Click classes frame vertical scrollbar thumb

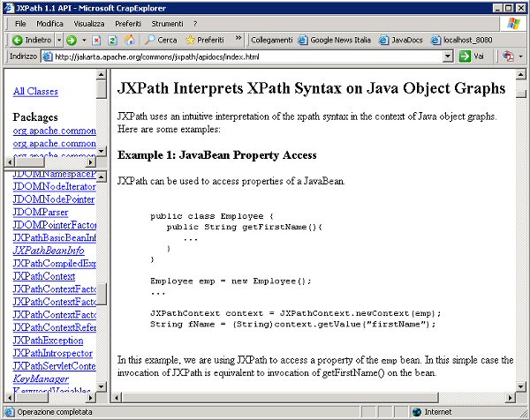point(102,294)
